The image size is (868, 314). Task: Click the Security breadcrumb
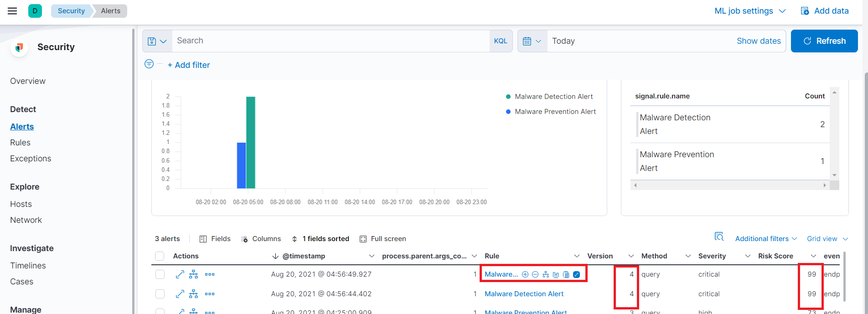(71, 11)
